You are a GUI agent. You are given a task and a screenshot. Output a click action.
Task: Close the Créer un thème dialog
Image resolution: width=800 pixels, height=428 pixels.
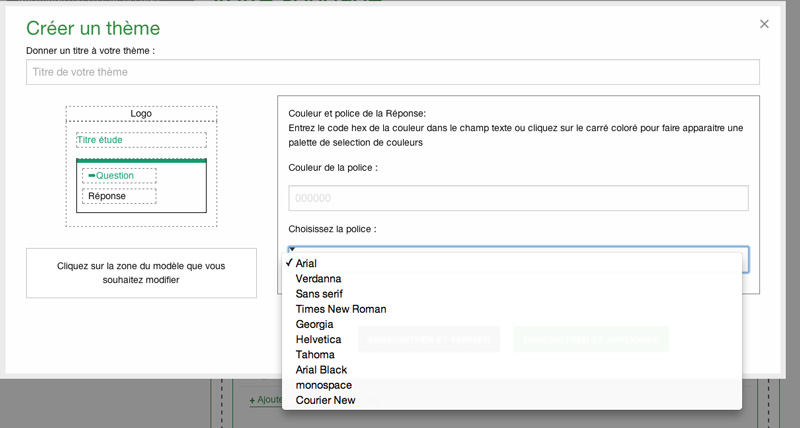[x=765, y=24]
